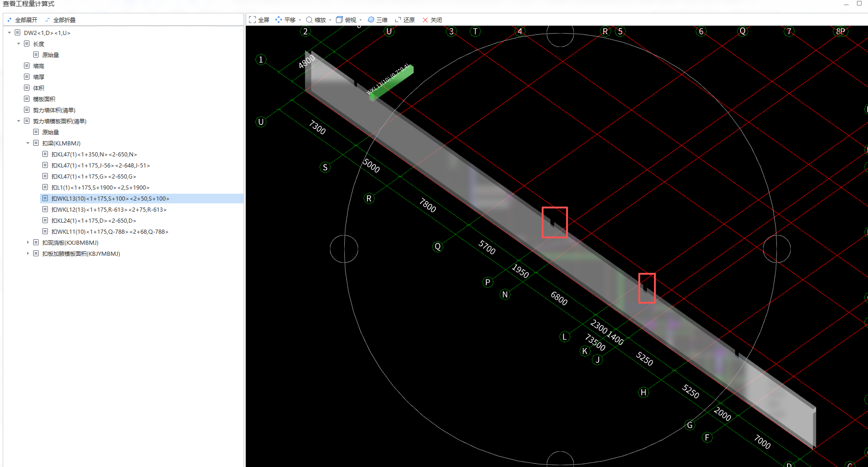Click the 1950 dimension label

(x=521, y=271)
